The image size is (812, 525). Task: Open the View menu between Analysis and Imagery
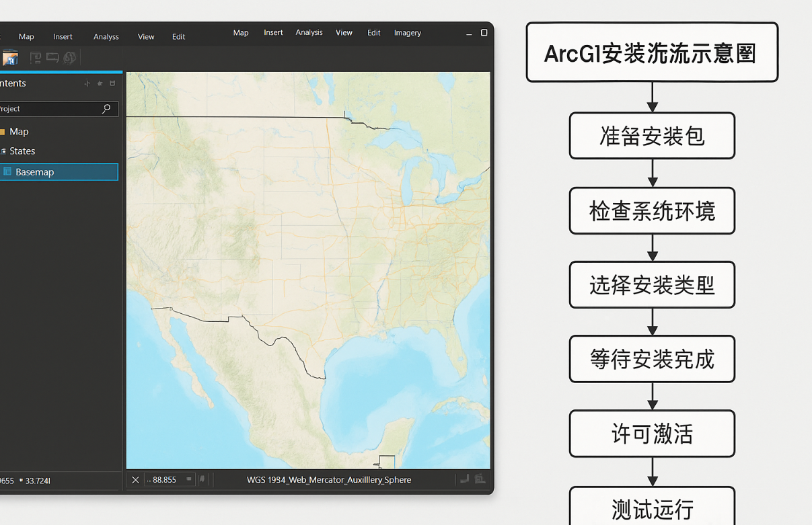coord(344,33)
